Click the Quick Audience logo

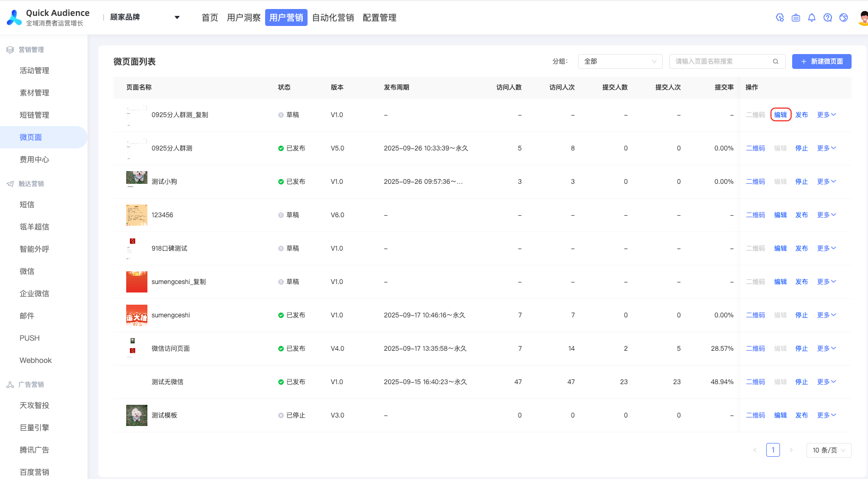pos(14,17)
